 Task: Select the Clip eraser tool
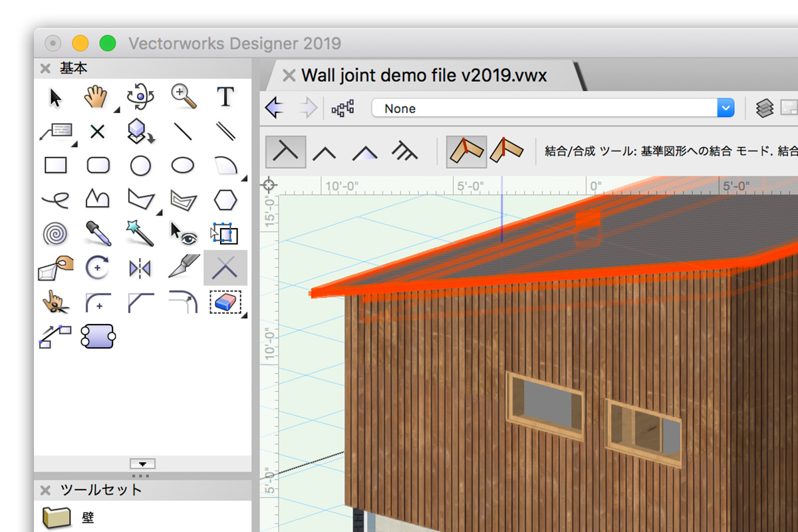tap(225, 302)
